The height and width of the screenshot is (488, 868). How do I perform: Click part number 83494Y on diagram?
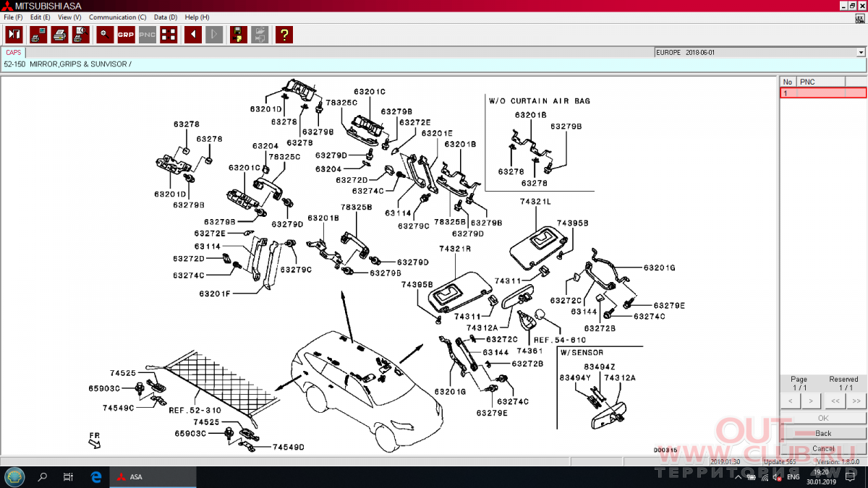(575, 377)
